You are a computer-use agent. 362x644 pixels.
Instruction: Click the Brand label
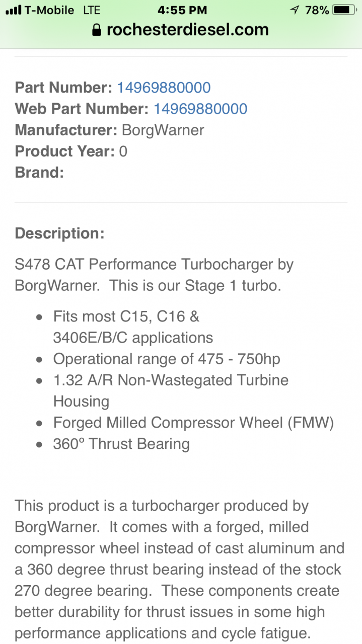[39, 173]
